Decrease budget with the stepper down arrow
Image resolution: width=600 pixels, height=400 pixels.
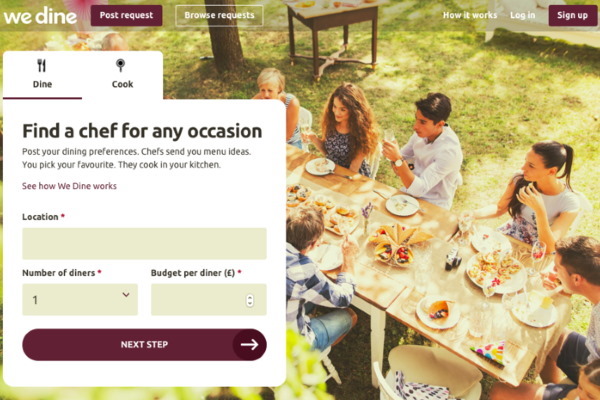coord(250,304)
